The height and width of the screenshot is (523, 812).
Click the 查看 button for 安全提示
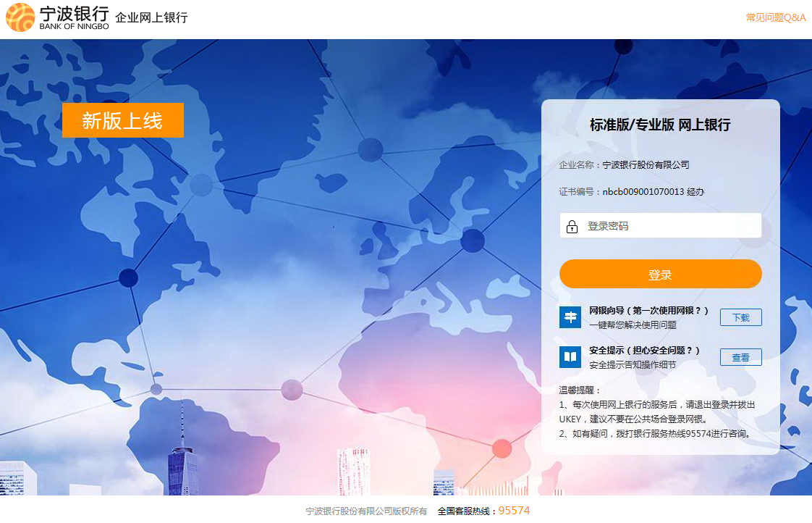(x=740, y=357)
